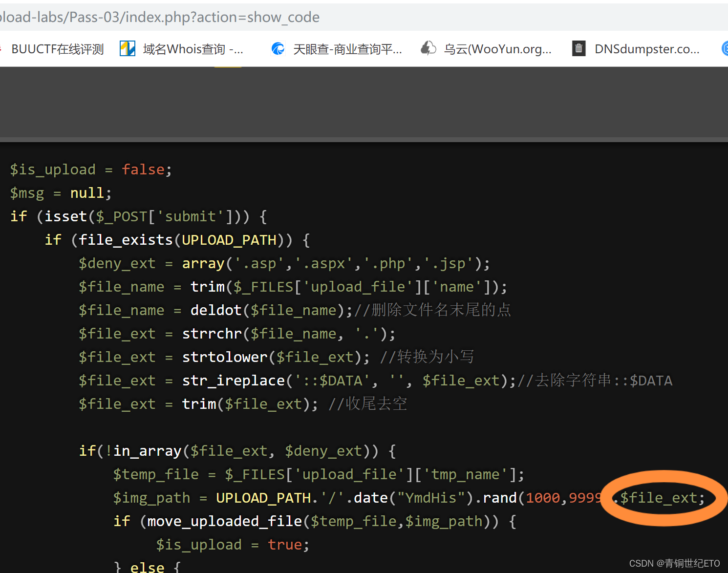
Task: Click the move_uploaded_file condition line
Action: click(315, 521)
